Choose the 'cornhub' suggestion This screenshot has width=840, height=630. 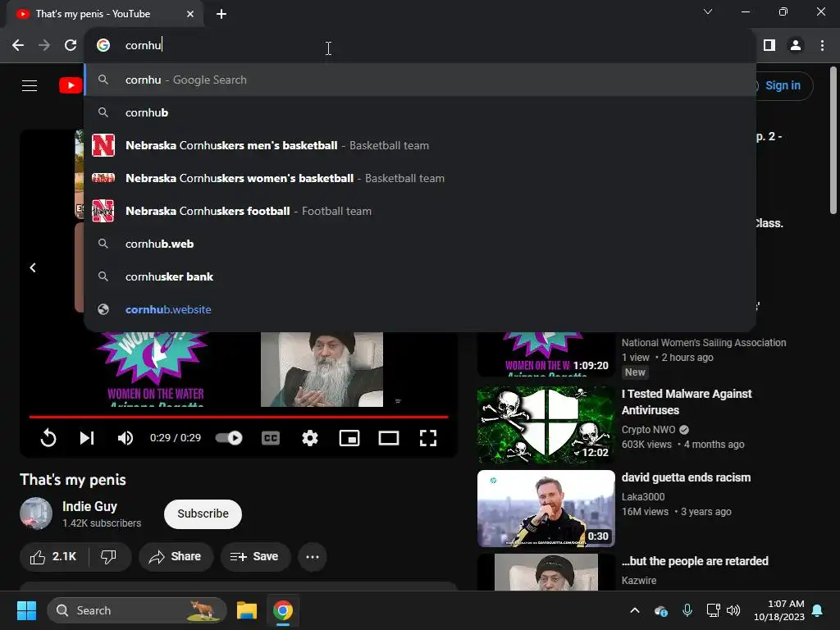(x=420, y=112)
